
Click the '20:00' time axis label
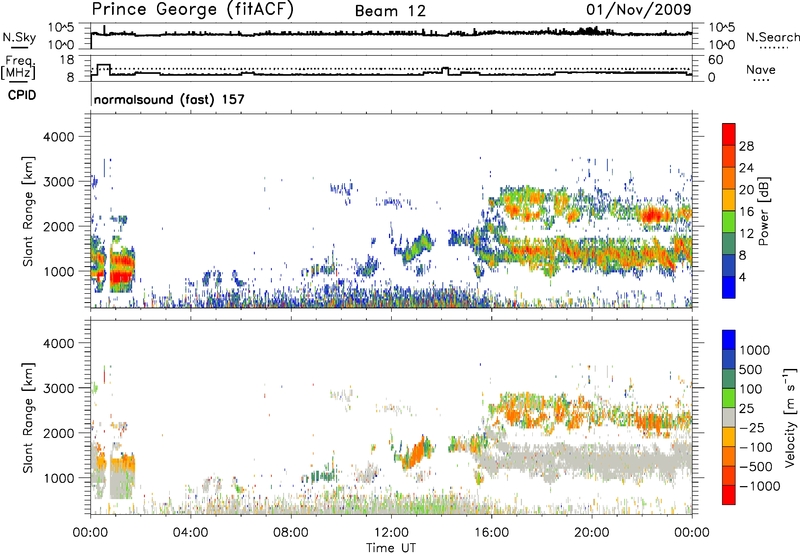592,533
